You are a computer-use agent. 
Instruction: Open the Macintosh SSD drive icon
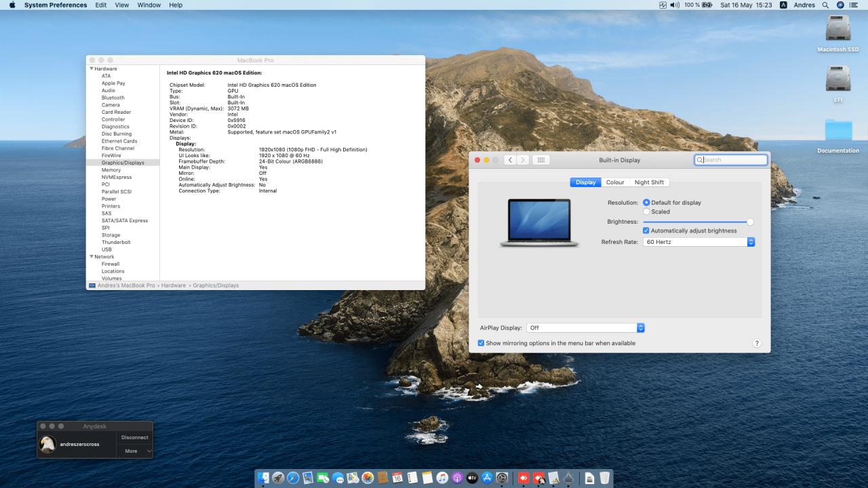837,29
